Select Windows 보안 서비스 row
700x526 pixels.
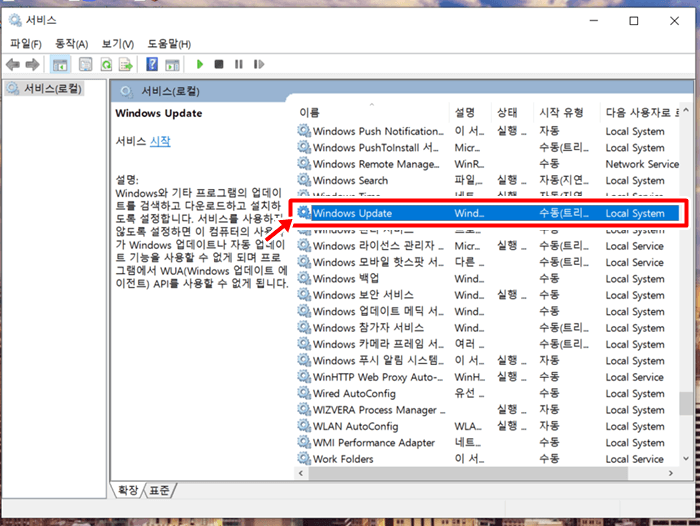pos(488,295)
